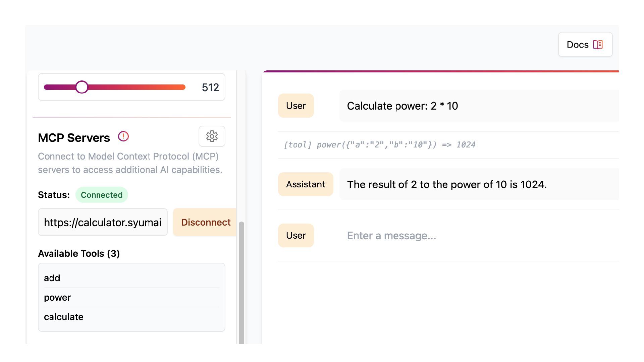The width and height of the screenshot is (644, 362).
Task: Toggle the first message's User role badge
Action: click(296, 106)
